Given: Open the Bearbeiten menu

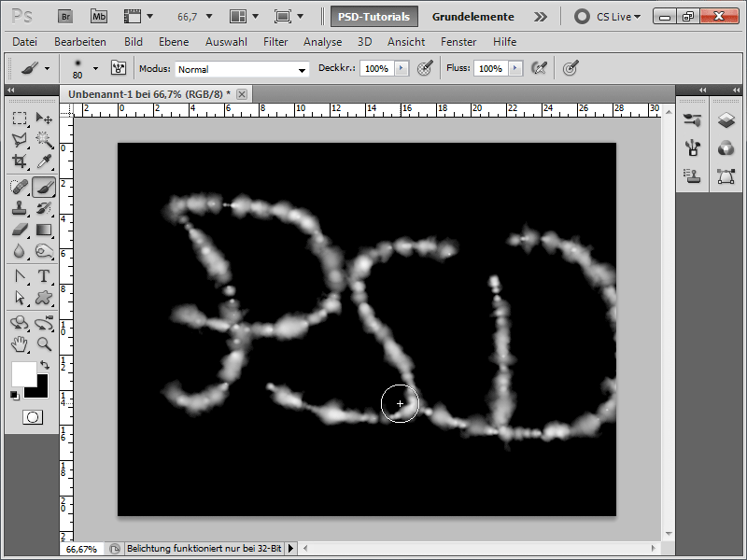Looking at the screenshot, I should coord(80,42).
